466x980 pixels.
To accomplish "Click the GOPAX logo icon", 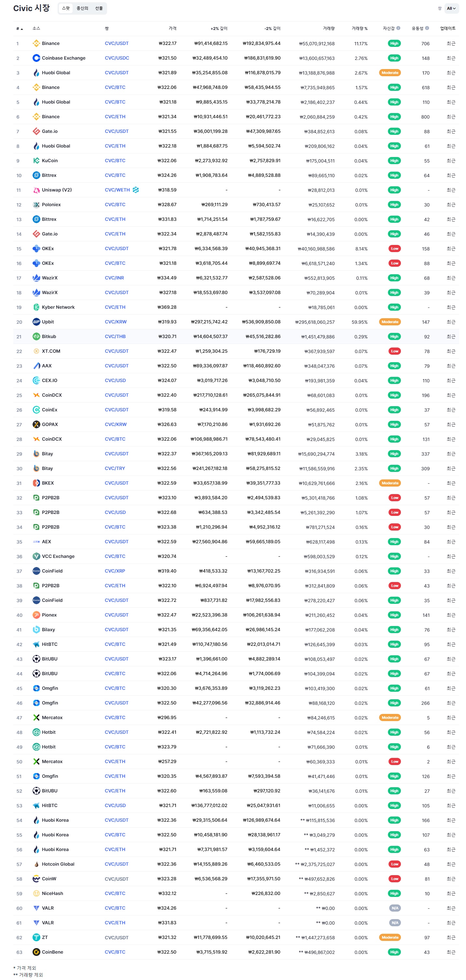I will (x=36, y=424).
